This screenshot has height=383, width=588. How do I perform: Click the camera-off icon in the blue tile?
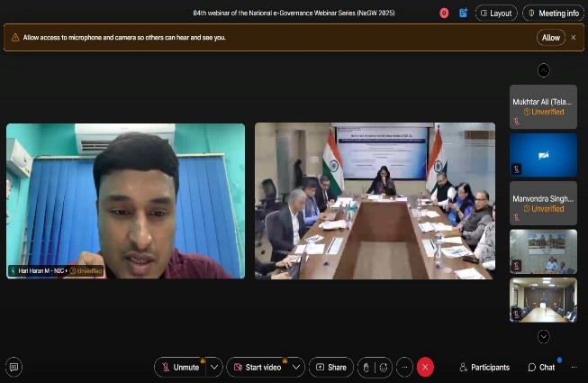[543, 155]
